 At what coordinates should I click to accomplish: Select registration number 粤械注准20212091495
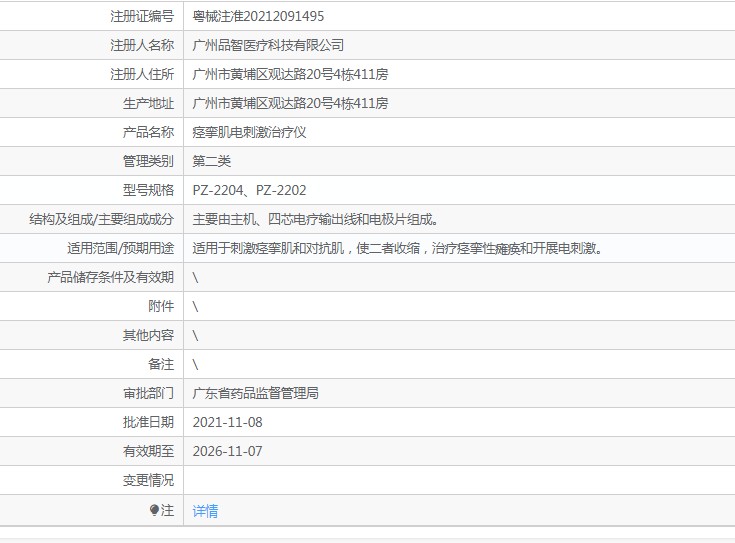coord(258,16)
